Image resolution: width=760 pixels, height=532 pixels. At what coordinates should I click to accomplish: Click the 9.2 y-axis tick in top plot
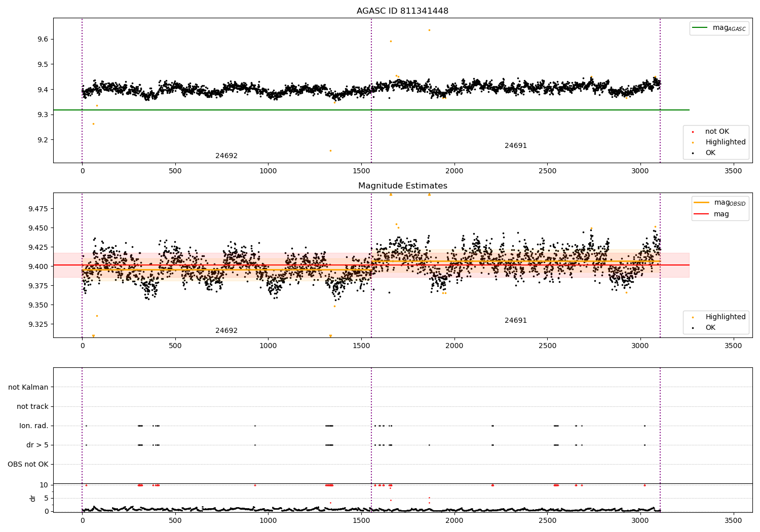43,140
